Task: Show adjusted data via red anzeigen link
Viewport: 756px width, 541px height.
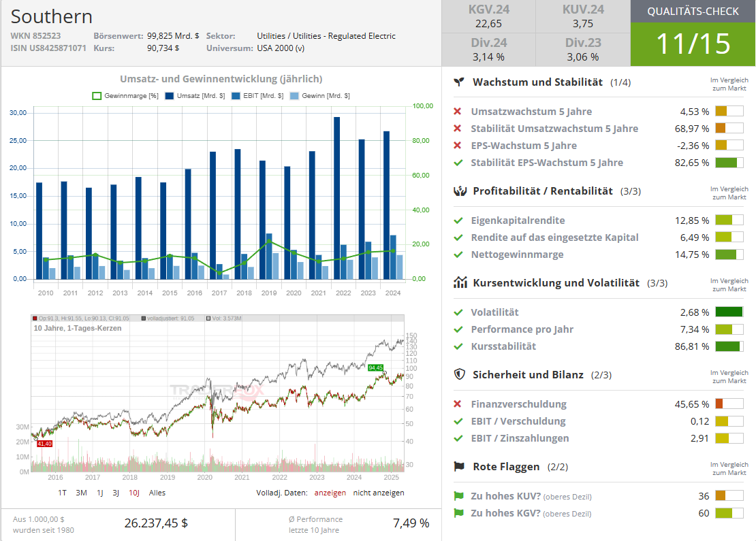Action: click(x=330, y=493)
